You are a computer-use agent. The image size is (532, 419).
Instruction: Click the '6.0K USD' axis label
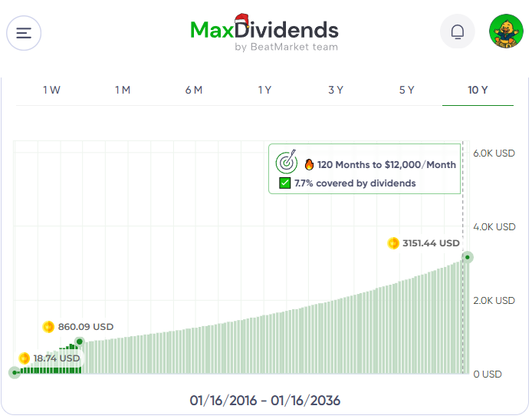click(x=494, y=153)
